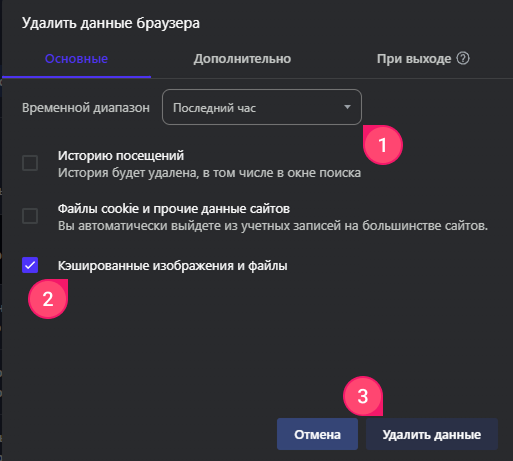Click the red annotation marker number 3
Image resolution: width=513 pixels, height=461 pixels.
click(363, 396)
